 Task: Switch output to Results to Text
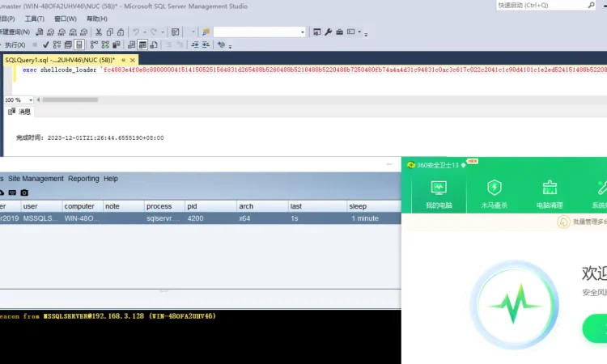pyautogui.click(x=131, y=44)
